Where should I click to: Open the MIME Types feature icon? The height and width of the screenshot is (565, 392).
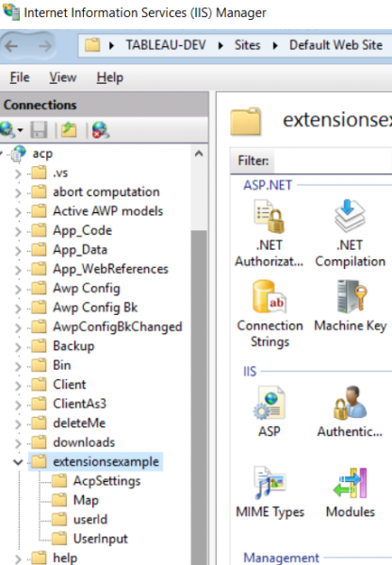tap(269, 483)
